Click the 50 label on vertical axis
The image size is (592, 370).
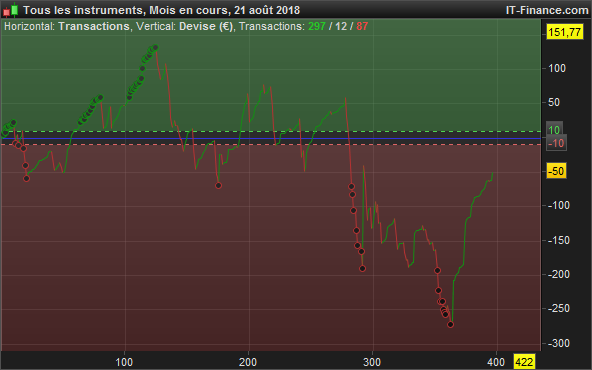554,102
